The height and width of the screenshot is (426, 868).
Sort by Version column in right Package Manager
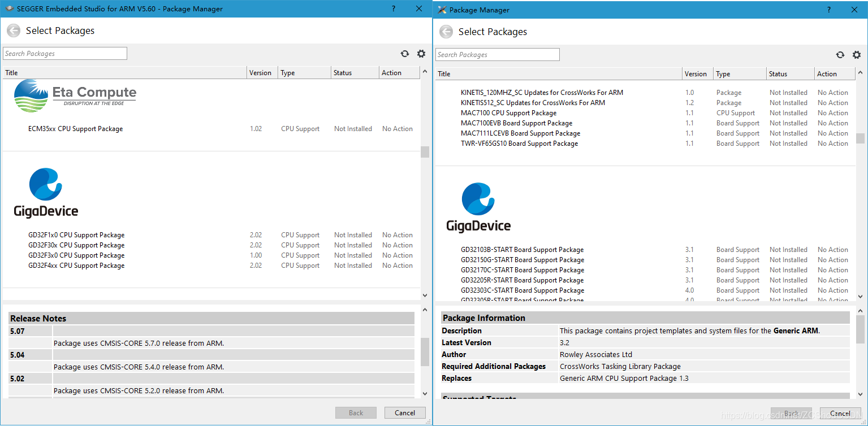click(697, 74)
